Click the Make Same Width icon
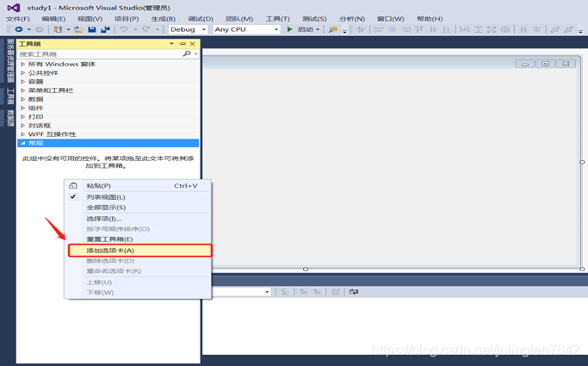The height and width of the screenshot is (366, 588). [464, 29]
